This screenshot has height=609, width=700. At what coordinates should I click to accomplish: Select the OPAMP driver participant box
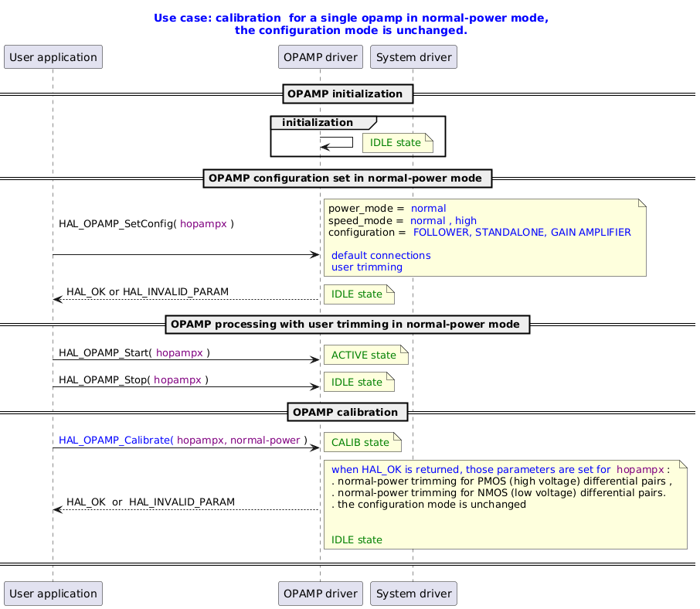[x=320, y=56]
